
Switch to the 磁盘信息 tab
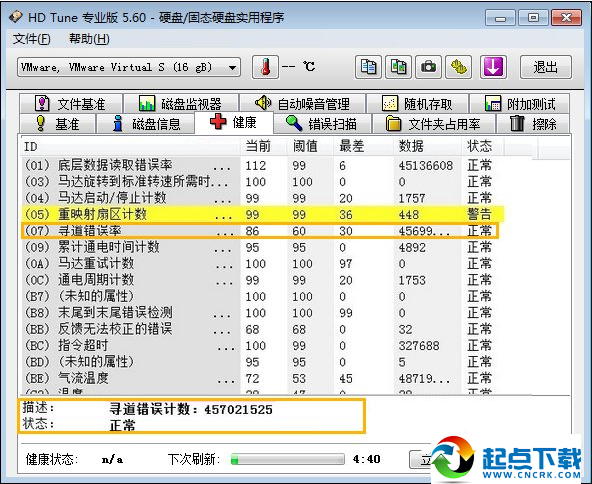point(146,123)
